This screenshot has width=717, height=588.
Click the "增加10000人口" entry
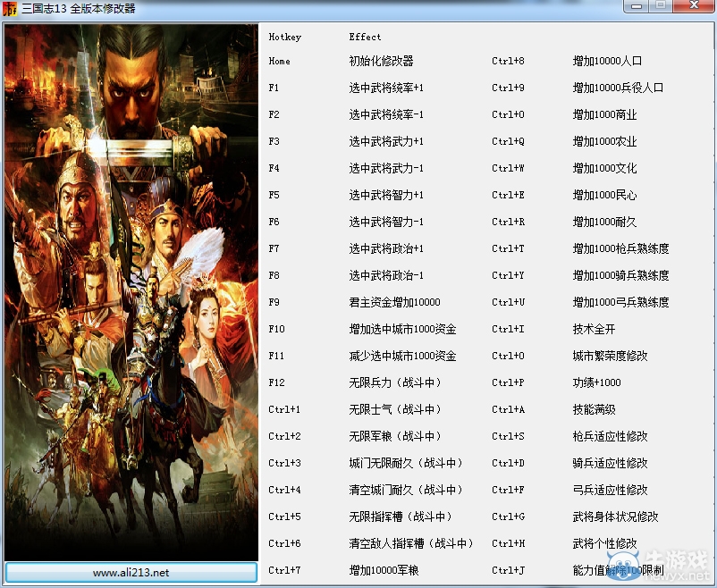[x=608, y=61]
